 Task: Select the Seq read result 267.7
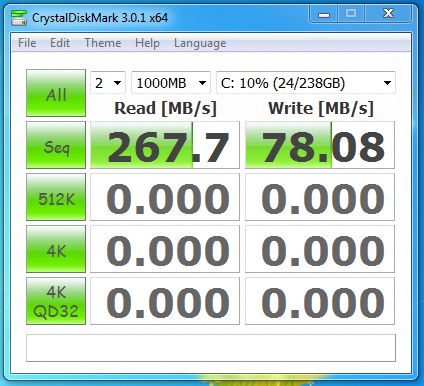click(x=165, y=145)
